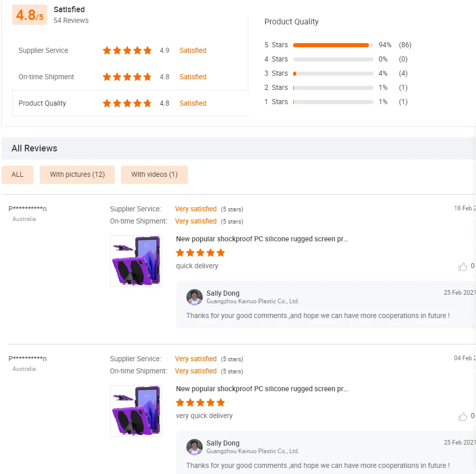Click Sally Dong avatar in first reply
This screenshot has height=474, width=476.
(x=195, y=297)
